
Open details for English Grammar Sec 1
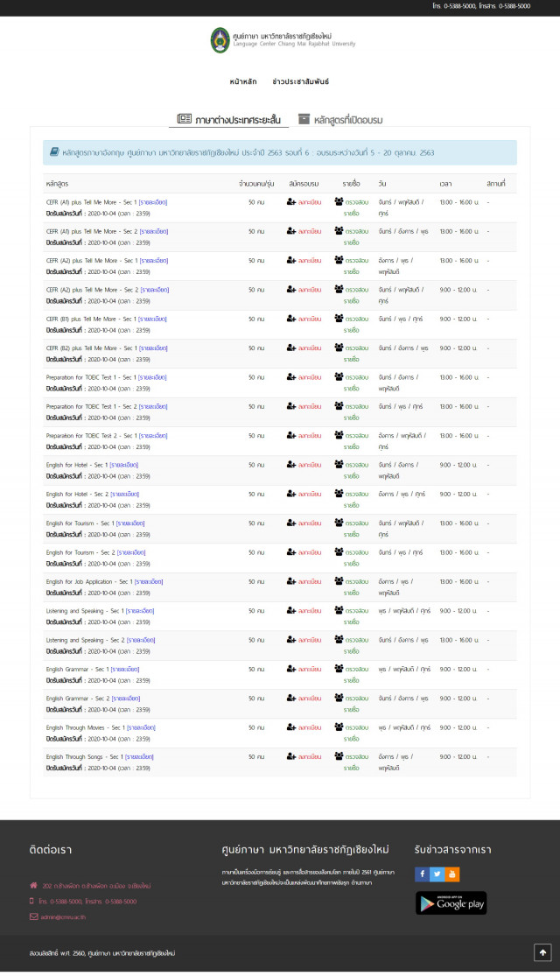125,670
